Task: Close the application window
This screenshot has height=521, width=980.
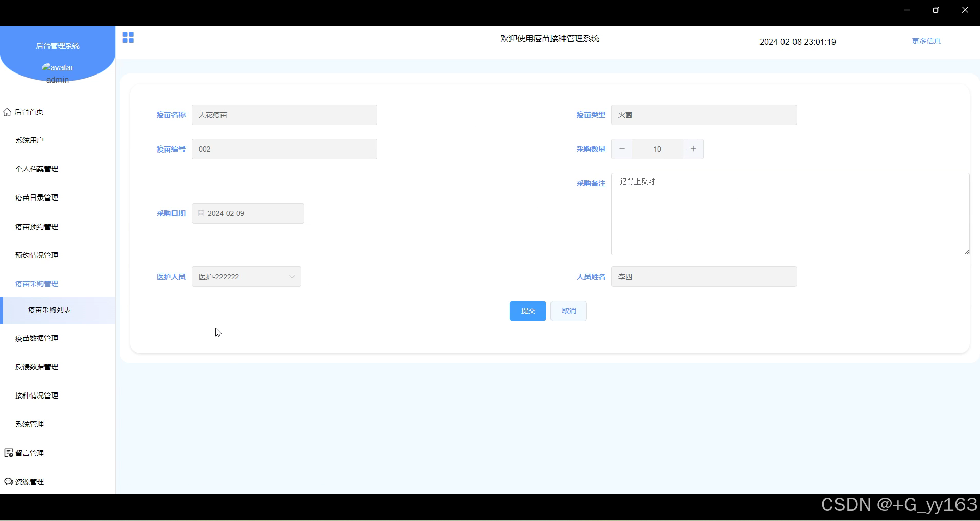Action: tap(965, 10)
